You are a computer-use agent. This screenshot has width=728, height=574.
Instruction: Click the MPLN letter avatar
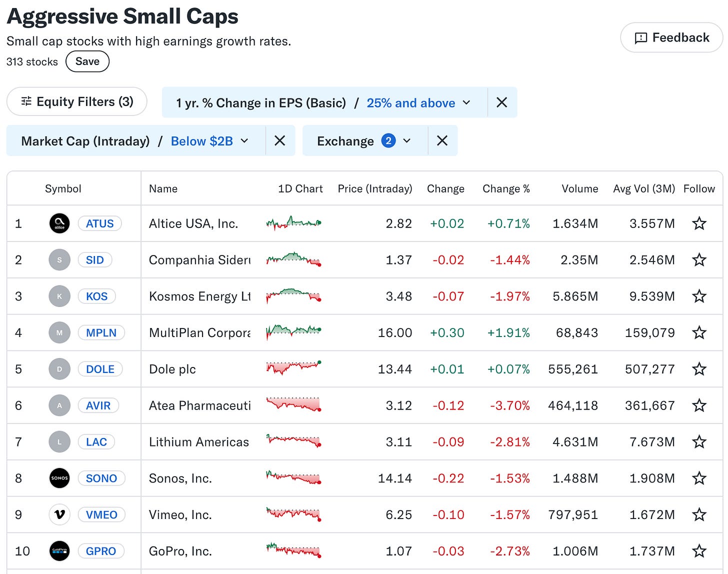click(59, 332)
